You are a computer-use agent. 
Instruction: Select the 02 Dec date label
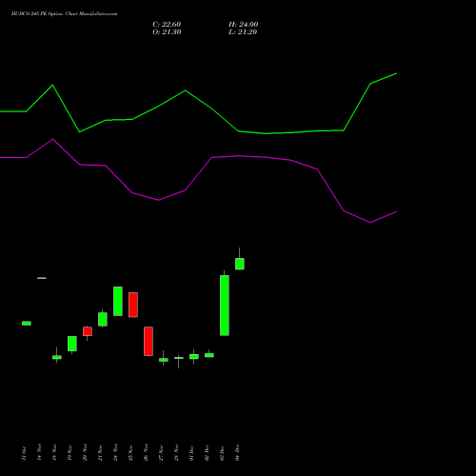(207, 453)
